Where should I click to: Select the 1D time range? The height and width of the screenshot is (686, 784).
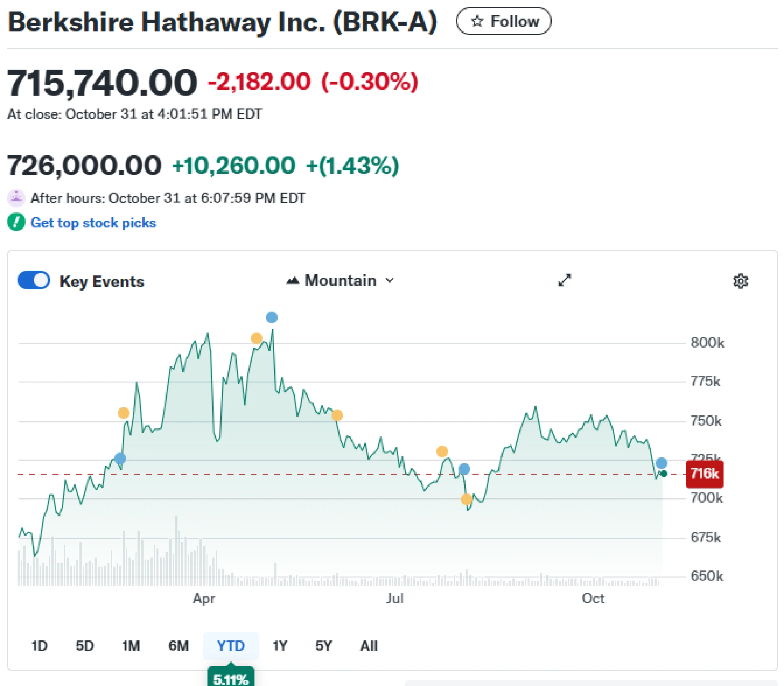click(x=39, y=646)
